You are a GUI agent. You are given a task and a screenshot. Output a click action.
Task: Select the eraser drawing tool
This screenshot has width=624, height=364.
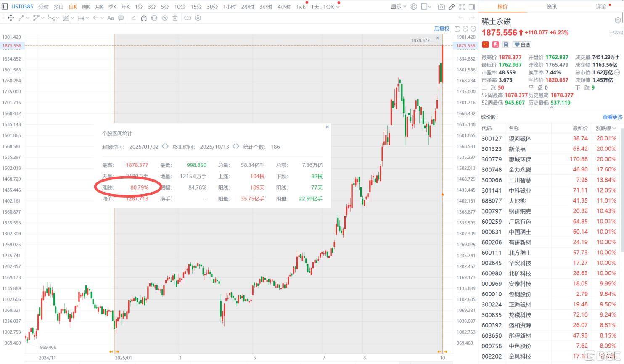[x=133, y=18]
